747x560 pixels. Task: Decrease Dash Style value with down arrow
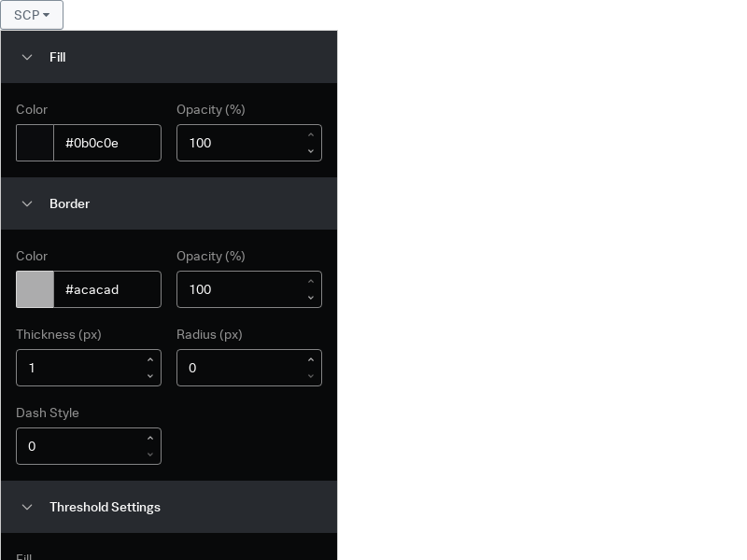[x=150, y=455]
